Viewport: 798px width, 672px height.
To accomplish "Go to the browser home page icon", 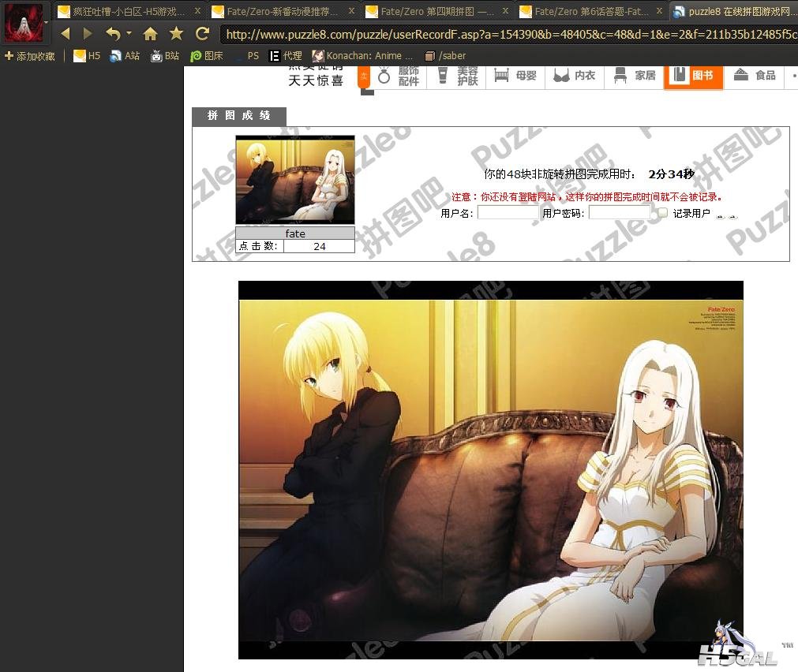I will coord(150,34).
